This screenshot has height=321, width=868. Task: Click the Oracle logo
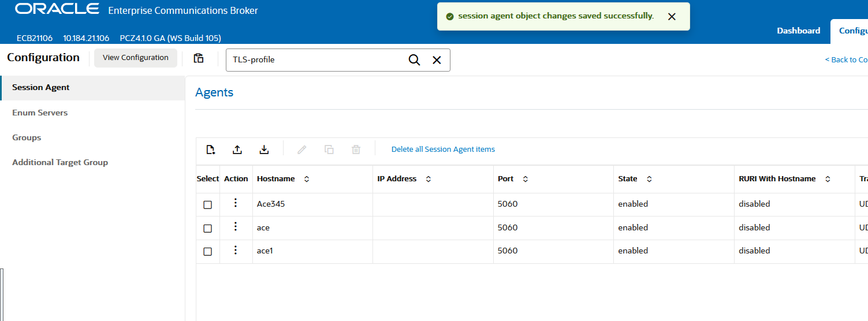click(57, 9)
